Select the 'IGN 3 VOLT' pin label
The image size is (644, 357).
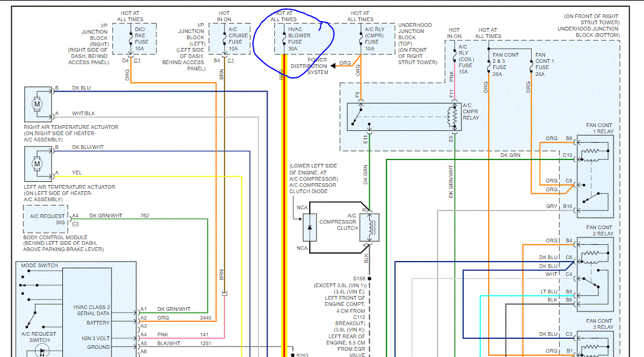pyautogui.click(x=95, y=338)
